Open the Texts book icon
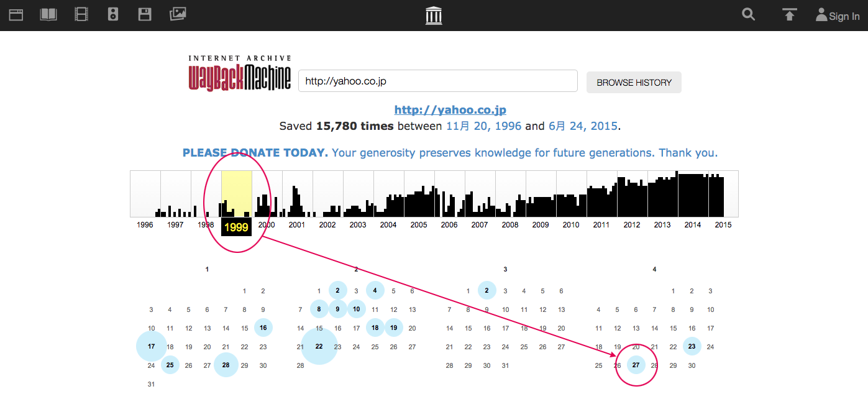The width and height of the screenshot is (868, 394). tap(48, 14)
